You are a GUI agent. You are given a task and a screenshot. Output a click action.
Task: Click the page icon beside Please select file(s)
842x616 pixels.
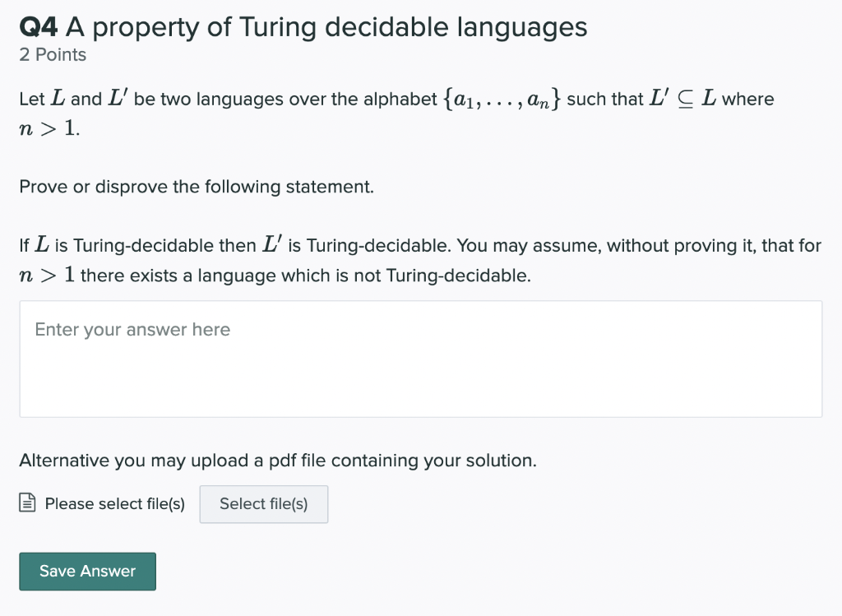[27, 503]
